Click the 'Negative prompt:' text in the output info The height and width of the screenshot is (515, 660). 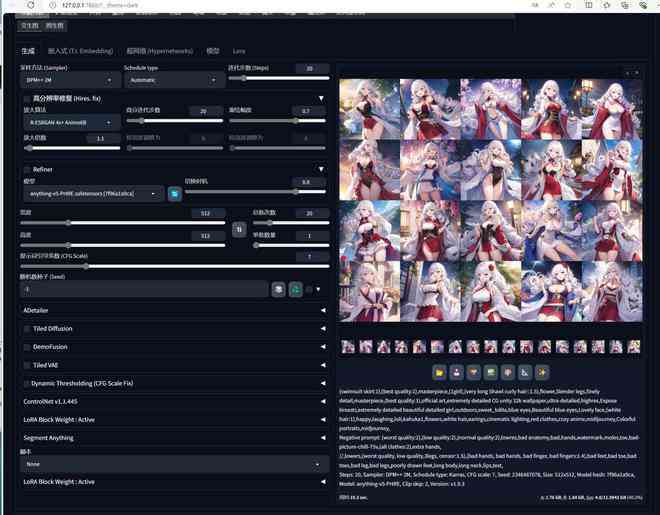pyautogui.click(x=359, y=438)
